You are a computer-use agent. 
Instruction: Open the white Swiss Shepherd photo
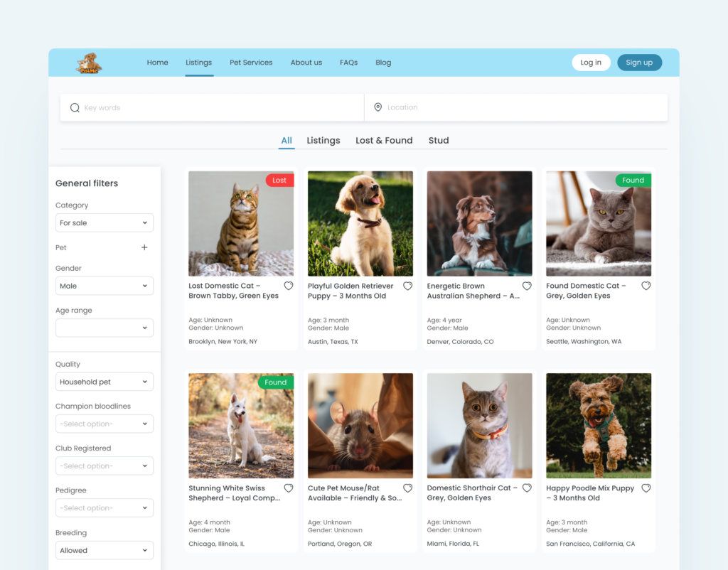click(241, 426)
